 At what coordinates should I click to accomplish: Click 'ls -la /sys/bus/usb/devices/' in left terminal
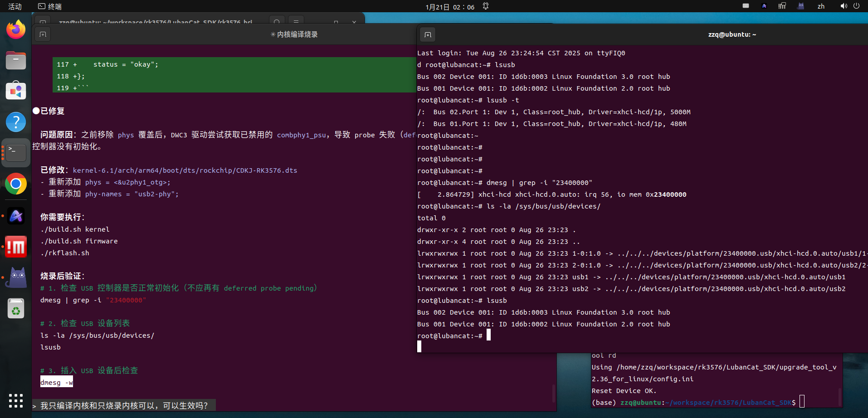98,335
